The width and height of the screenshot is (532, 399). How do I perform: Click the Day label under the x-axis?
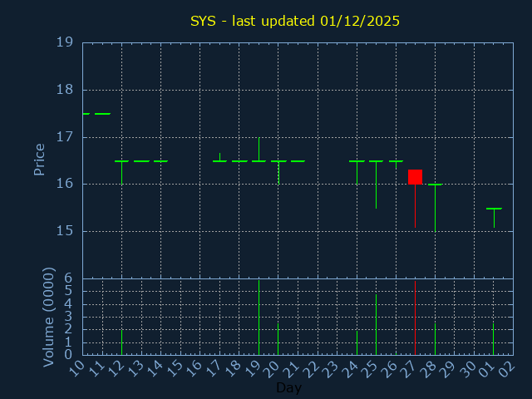(x=288, y=387)
